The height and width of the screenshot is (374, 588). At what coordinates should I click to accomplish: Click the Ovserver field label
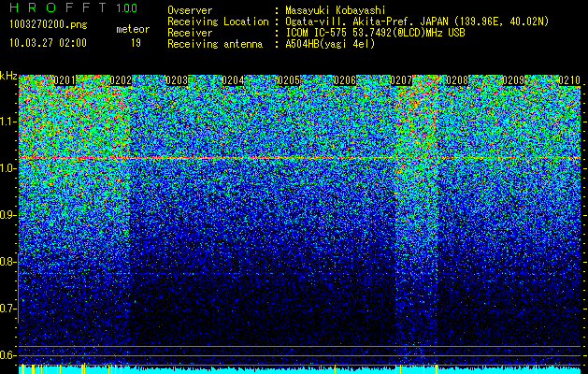coord(190,10)
